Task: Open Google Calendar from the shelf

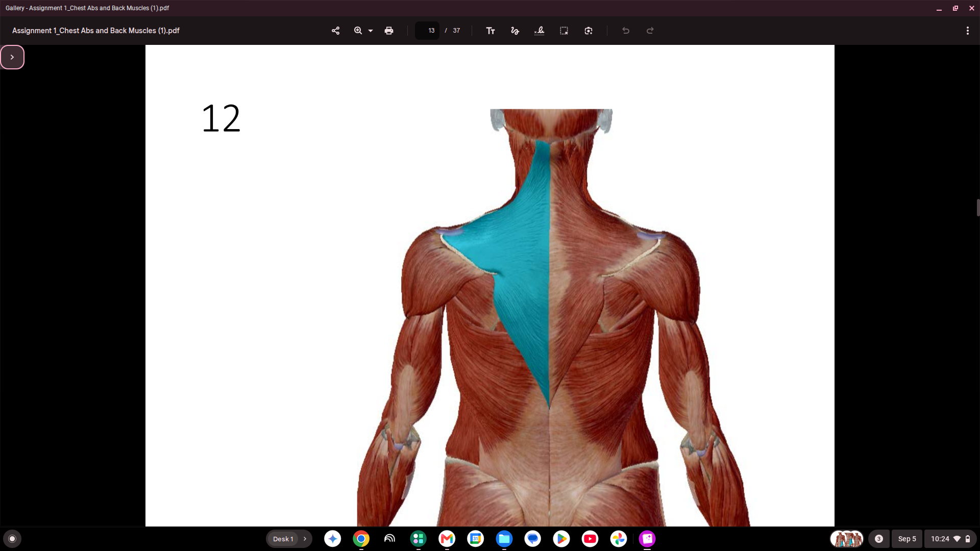Action: (x=476, y=539)
